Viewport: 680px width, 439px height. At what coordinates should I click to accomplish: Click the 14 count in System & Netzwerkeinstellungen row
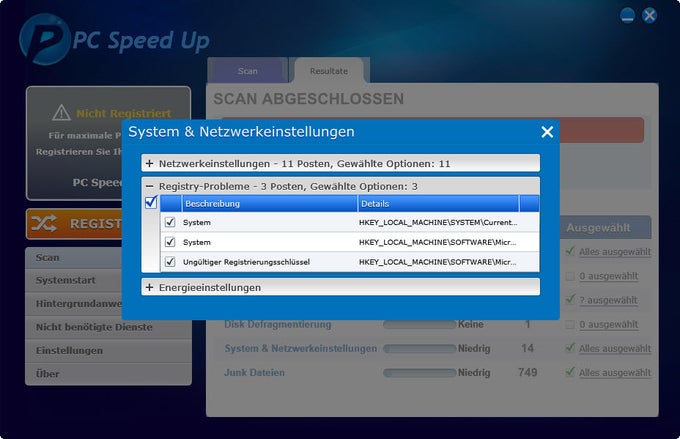click(x=527, y=348)
